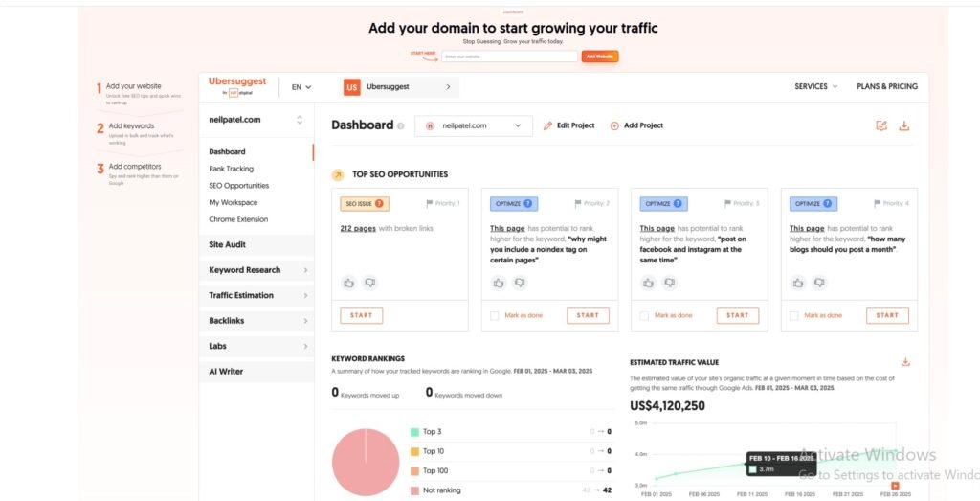Screen dimensions: 980x501
Task: Click thumbs down on noindex tag card
Action: click(x=520, y=283)
